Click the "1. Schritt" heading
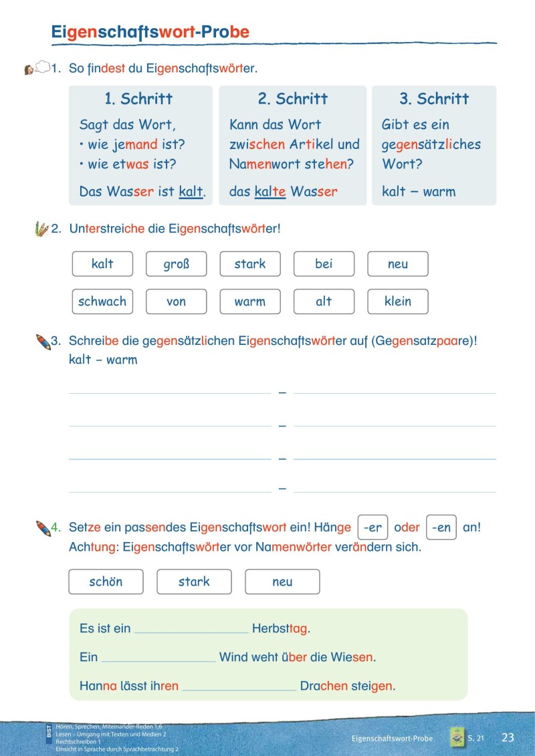Viewport: 535px width, 756px height. point(138,99)
